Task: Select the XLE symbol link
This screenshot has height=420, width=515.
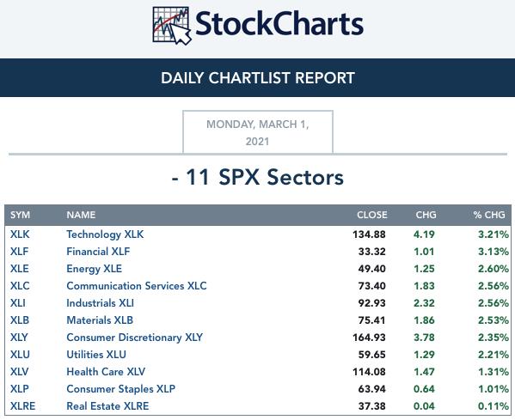Action: [20, 269]
